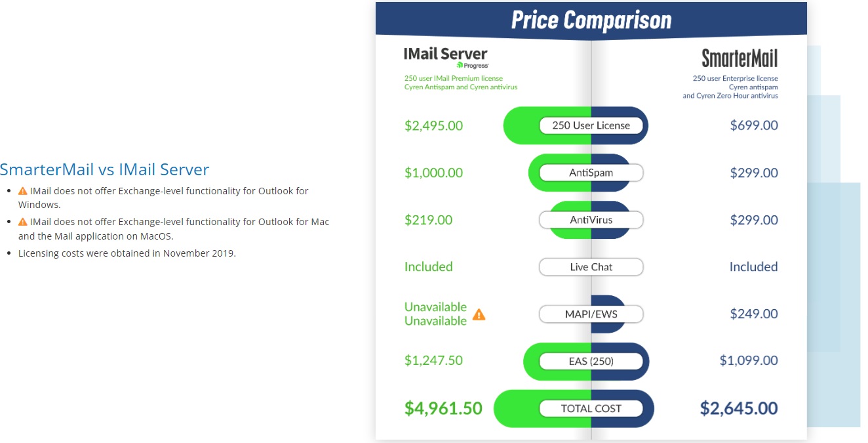868x443 pixels.
Task: Click the MAPI/EWS label
Action: point(591,314)
